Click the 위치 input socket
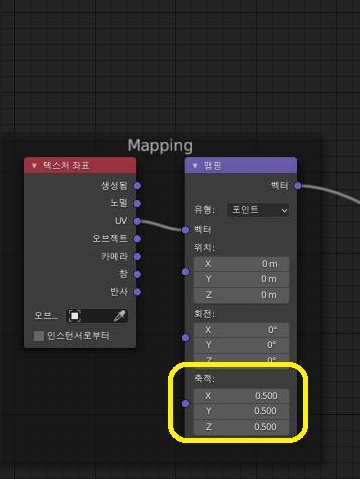 click(186, 272)
